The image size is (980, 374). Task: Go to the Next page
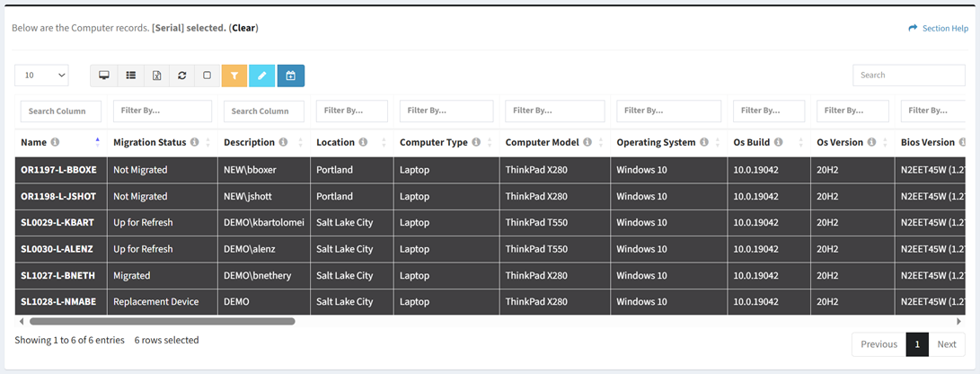947,344
